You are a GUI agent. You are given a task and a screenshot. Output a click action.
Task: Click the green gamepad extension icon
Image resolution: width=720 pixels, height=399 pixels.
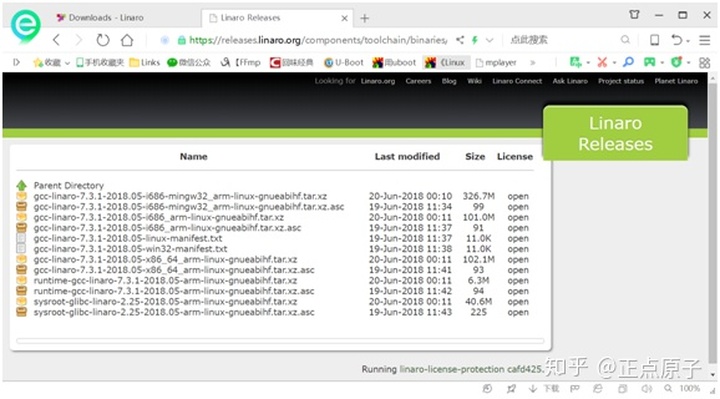pyautogui.click(x=649, y=62)
